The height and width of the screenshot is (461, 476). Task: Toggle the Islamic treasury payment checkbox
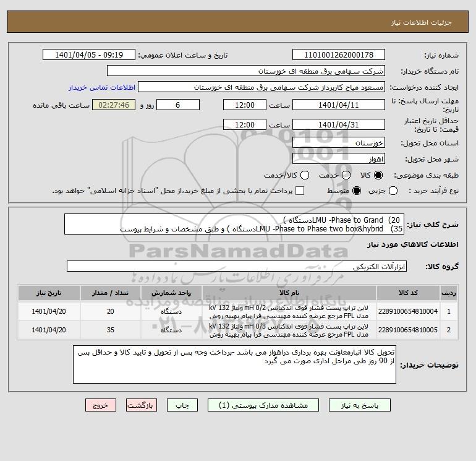pyautogui.click(x=300, y=191)
